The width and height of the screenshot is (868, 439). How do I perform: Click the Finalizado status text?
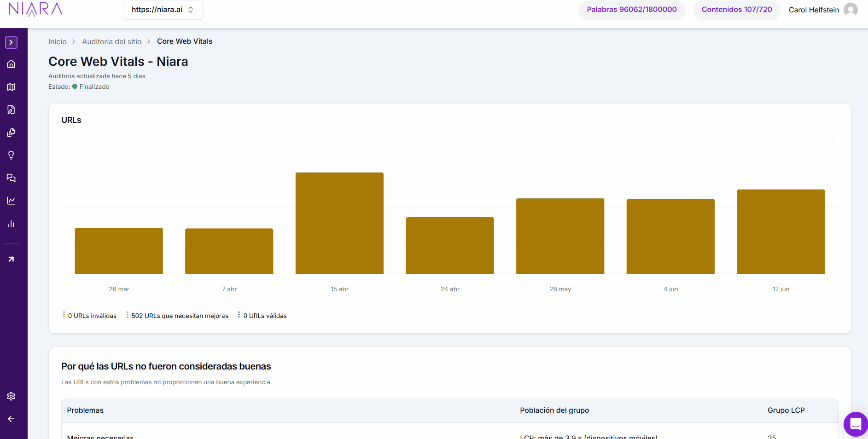[x=94, y=87]
